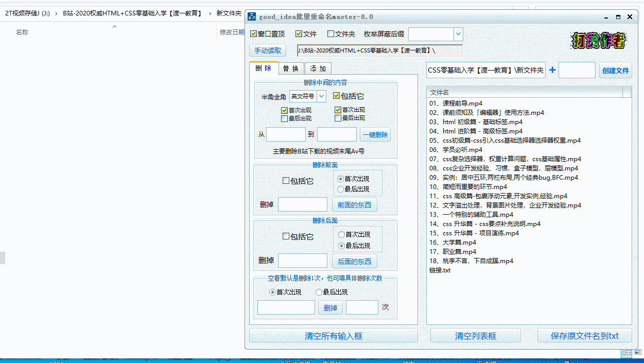The width and height of the screenshot is (644, 363).
Task: Expand the 英文符号 half/full-width dropdown
Action: (x=321, y=96)
